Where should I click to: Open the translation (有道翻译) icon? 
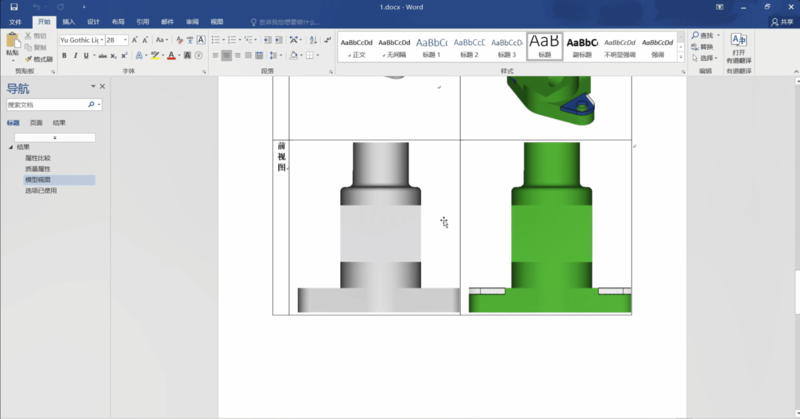(739, 40)
